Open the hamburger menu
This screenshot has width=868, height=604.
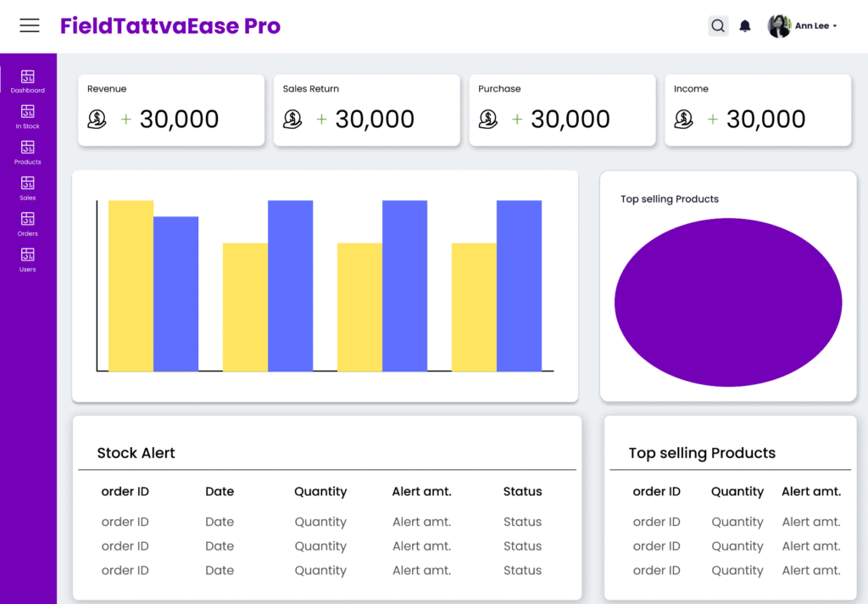[x=30, y=25]
